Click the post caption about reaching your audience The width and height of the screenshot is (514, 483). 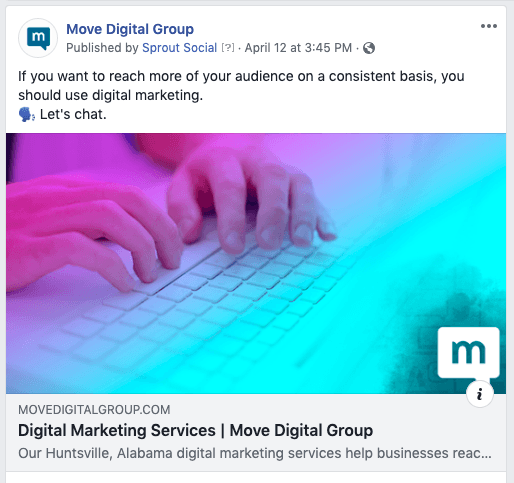pyautogui.click(x=241, y=86)
